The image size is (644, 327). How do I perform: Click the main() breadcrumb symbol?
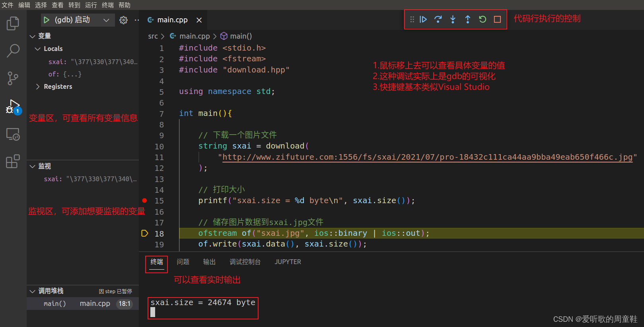point(236,36)
